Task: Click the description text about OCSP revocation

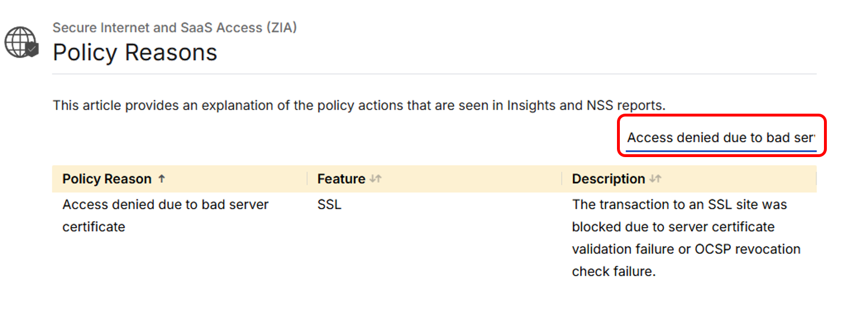Action: [686, 238]
